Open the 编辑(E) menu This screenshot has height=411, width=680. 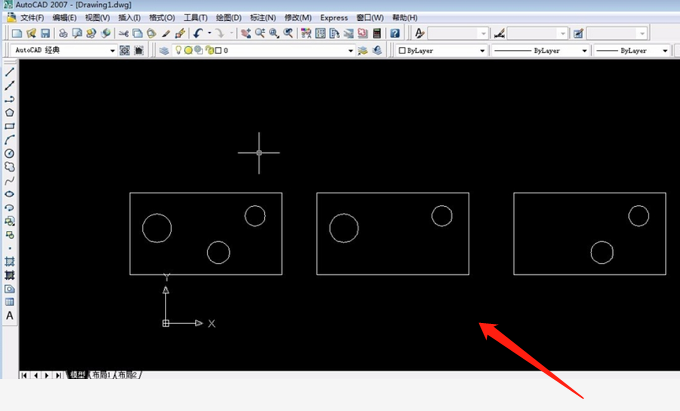[65, 18]
